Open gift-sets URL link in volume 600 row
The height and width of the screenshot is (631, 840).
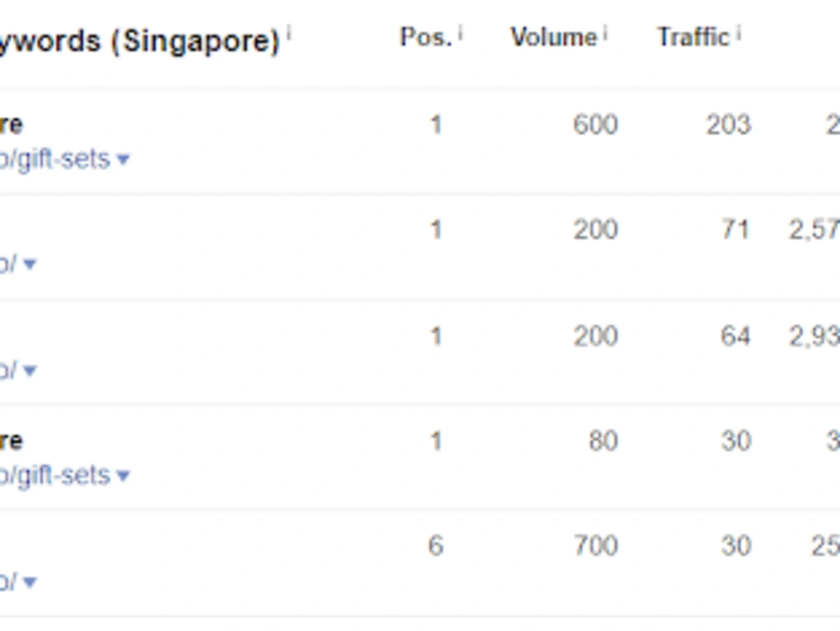[x=55, y=160]
